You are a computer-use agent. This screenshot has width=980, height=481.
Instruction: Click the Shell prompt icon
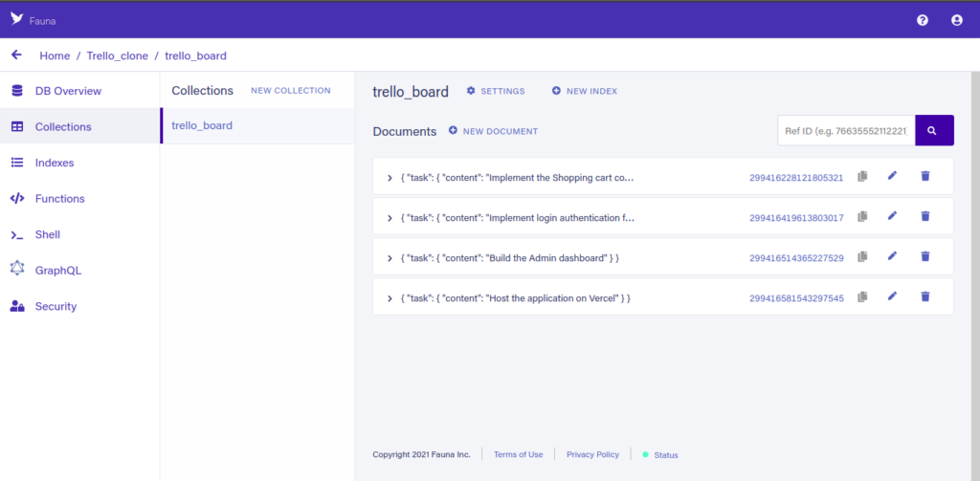(x=17, y=235)
